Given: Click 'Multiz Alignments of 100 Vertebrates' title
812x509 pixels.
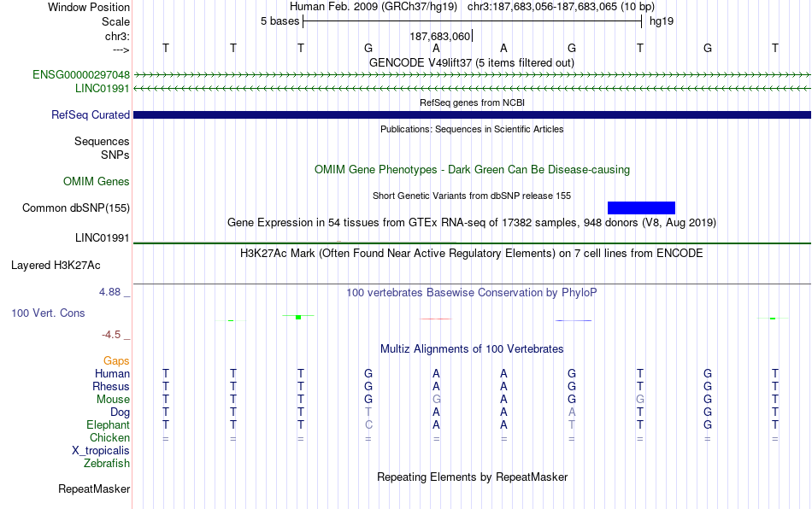Looking at the screenshot, I should pyautogui.click(x=472, y=348).
